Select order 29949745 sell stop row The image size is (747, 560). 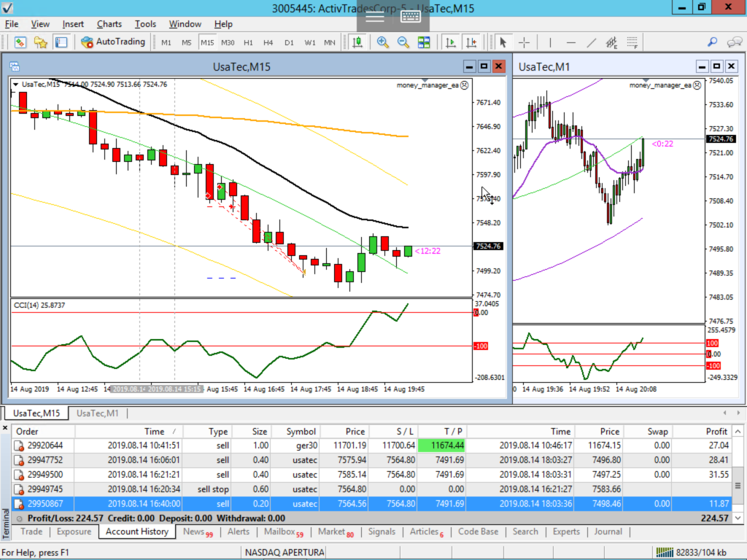(371, 489)
